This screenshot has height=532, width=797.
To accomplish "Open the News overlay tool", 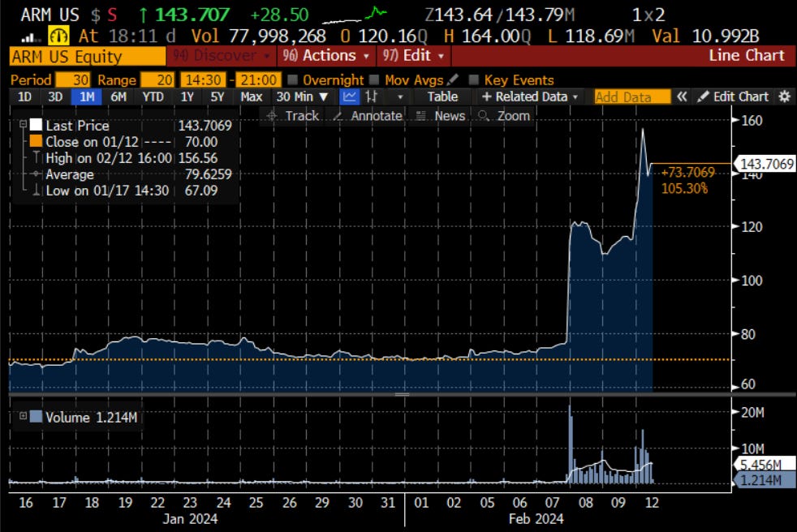I will 441,116.
